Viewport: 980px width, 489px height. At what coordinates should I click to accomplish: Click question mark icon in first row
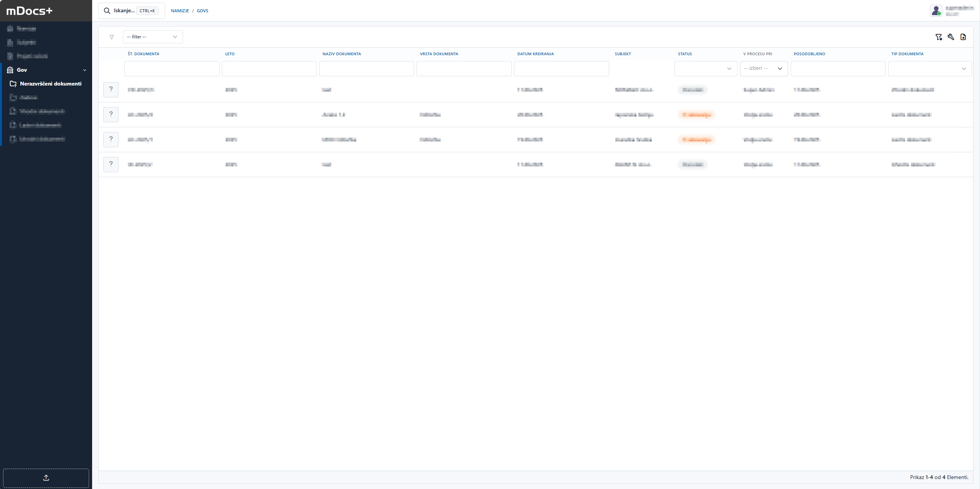(111, 89)
